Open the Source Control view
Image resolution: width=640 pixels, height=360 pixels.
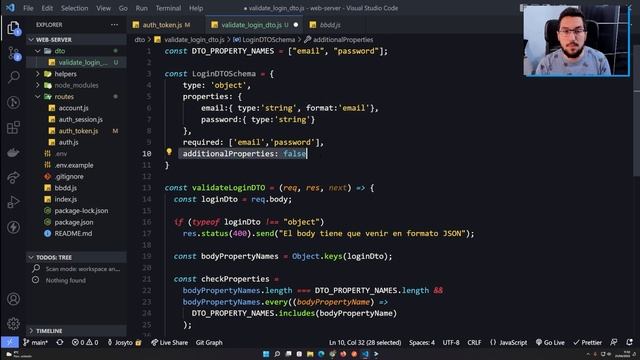click(13, 53)
